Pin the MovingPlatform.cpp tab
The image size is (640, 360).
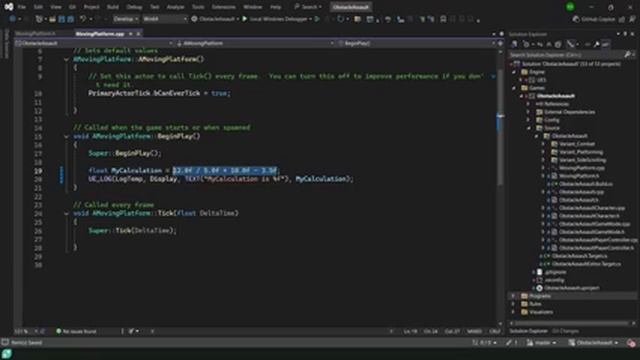131,33
